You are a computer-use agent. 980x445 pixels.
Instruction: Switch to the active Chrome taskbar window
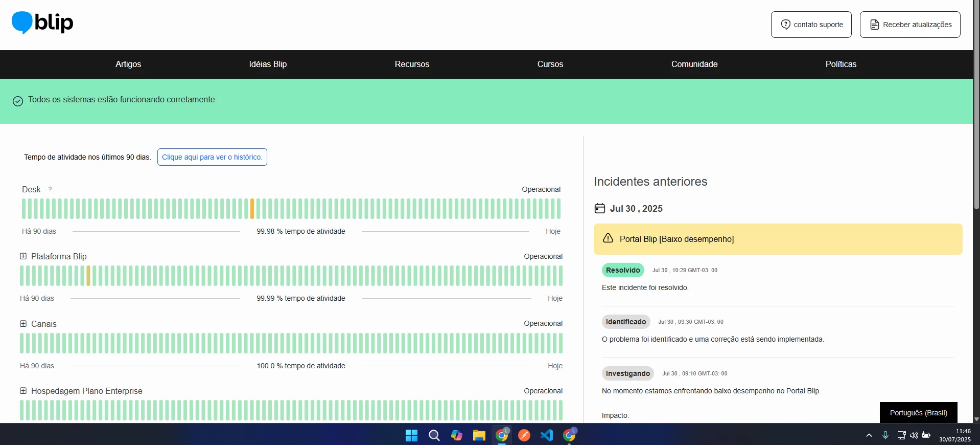[502, 435]
